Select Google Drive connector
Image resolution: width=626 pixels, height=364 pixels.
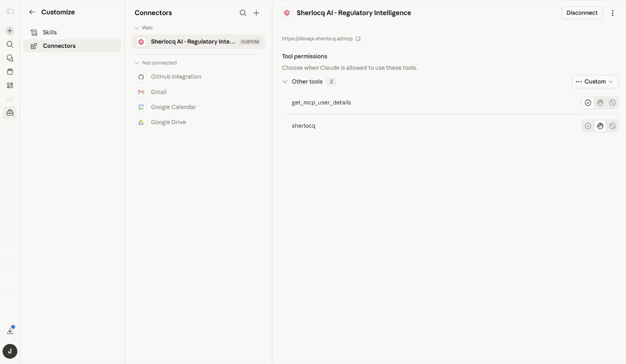pos(198,122)
